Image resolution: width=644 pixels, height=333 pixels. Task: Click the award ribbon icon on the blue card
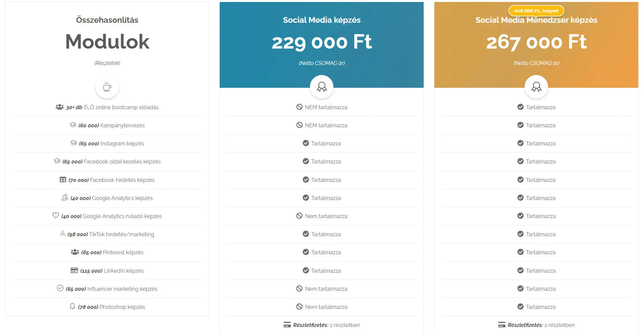pyautogui.click(x=322, y=87)
